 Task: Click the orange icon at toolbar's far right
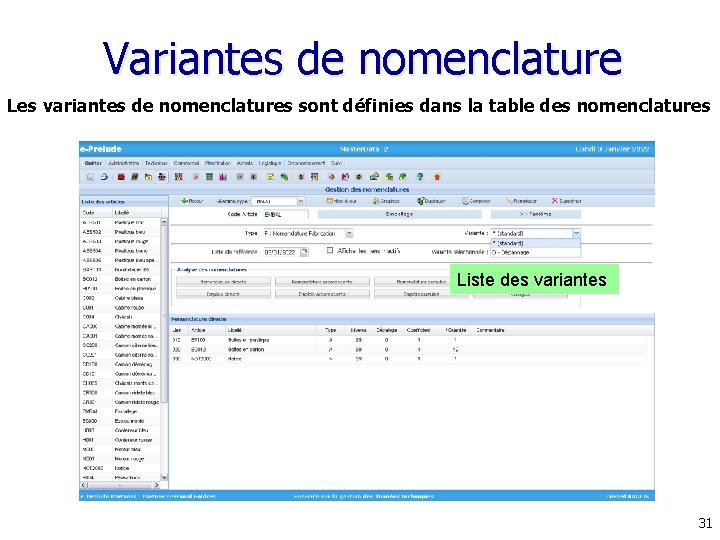click(x=437, y=176)
